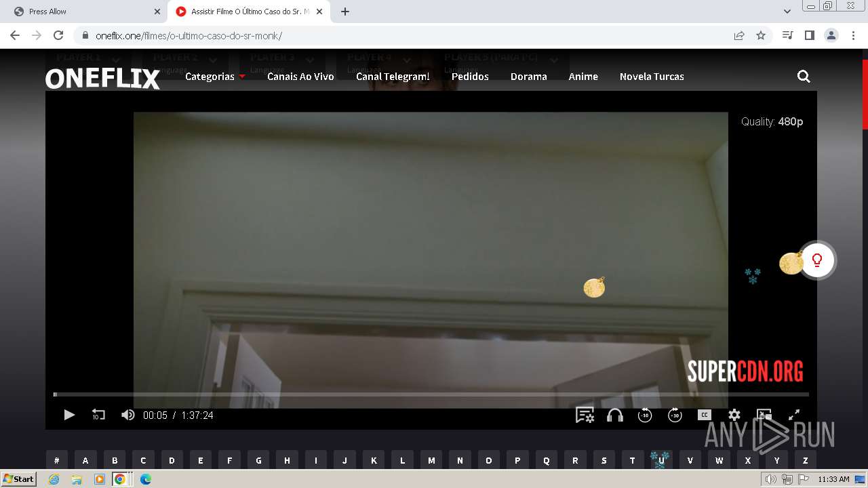Open File Explorer from taskbar

pyautogui.click(x=77, y=479)
